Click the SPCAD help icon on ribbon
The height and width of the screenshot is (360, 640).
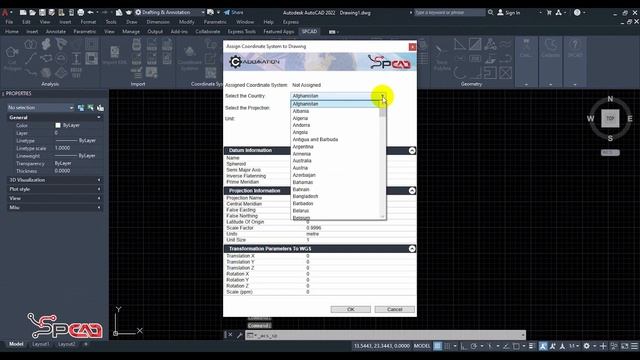click(x=575, y=48)
